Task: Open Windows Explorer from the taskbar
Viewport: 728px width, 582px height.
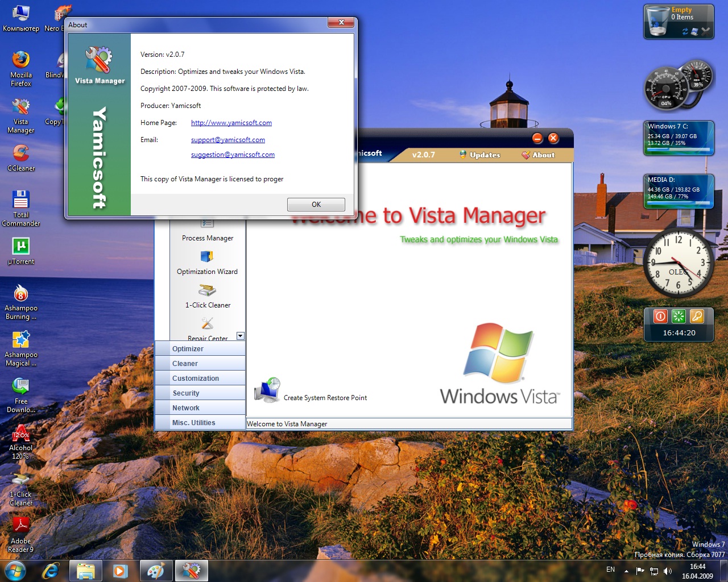Action: click(x=86, y=571)
